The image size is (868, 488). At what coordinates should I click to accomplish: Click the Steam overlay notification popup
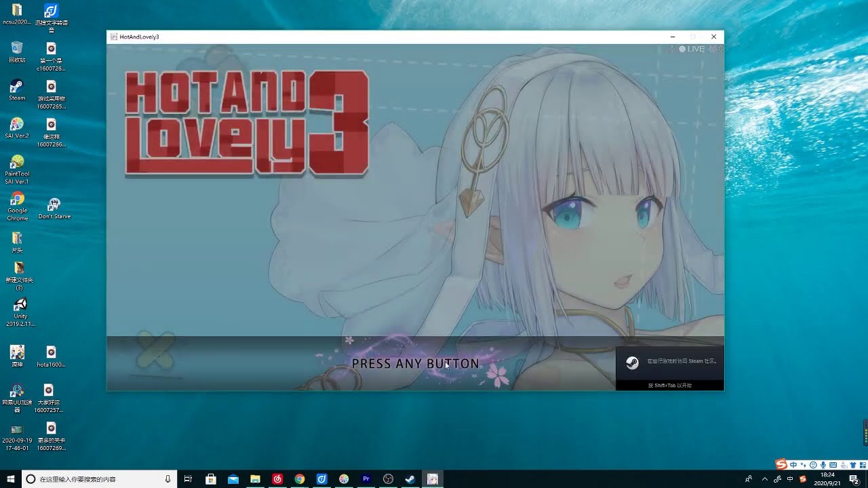pyautogui.click(x=669, y=368)
